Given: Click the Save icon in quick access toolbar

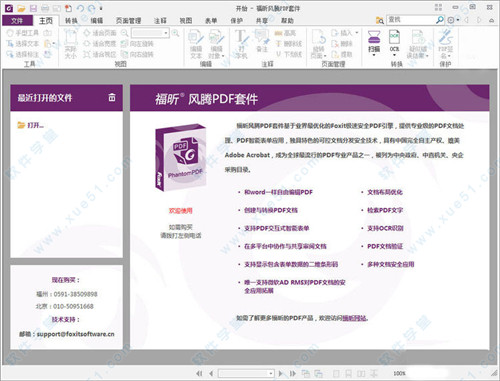Looking at the screenshot, I should (33, 8).
